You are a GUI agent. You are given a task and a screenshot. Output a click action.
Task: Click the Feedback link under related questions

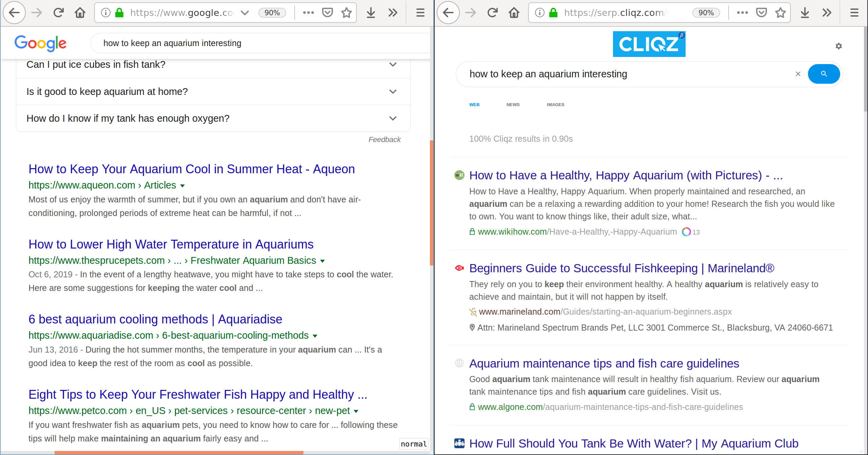[384, 140]
